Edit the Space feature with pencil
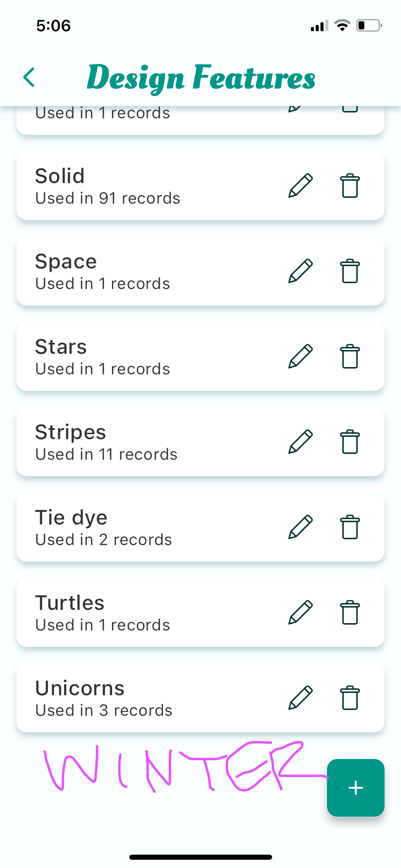Screen dimensions: 401x868 (300, 271)
